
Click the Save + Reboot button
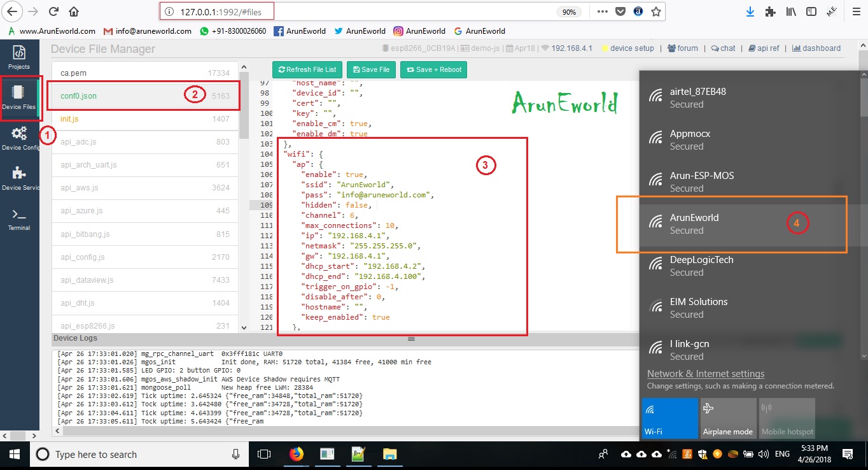[x=433, y=69]
